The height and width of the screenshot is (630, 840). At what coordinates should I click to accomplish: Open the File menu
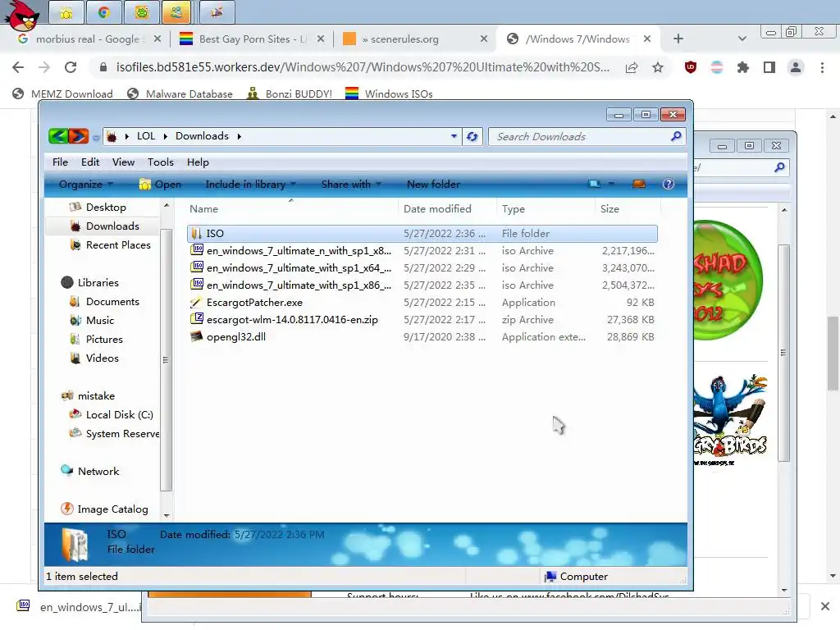pyautogui.click(x=60, y=162)
